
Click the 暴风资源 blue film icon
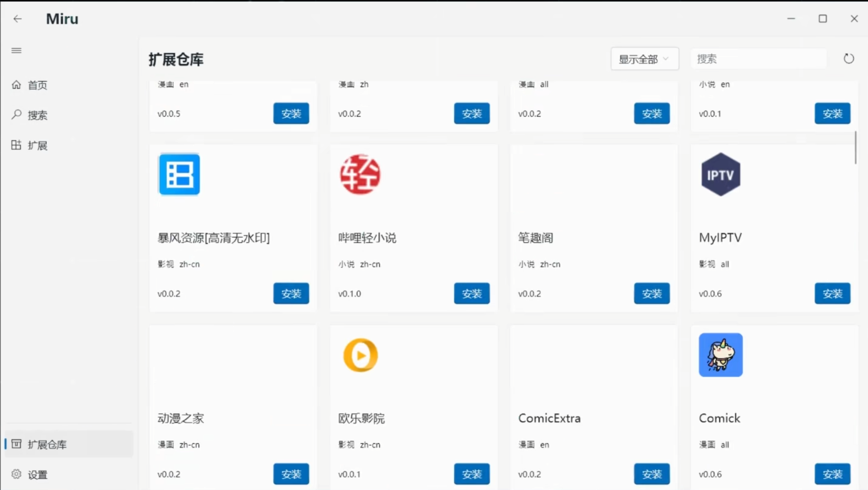point(179,175)
